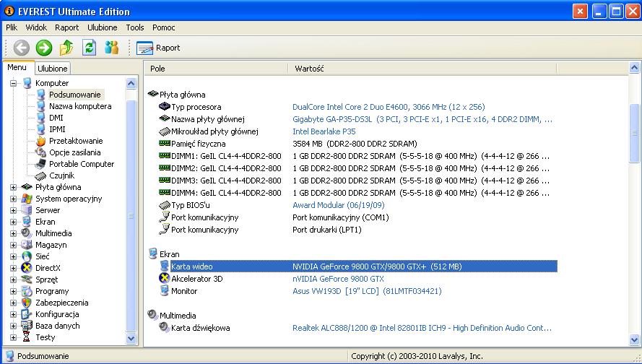Screen dimensions: 642x364
Task: Click the DirectX icon in tree
Action: [27, 268]
